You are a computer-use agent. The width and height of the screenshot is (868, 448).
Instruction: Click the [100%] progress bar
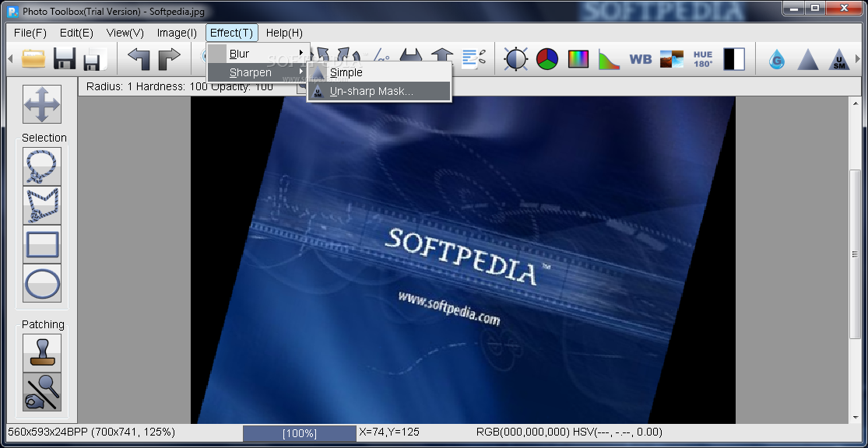[x=300, y=433]
